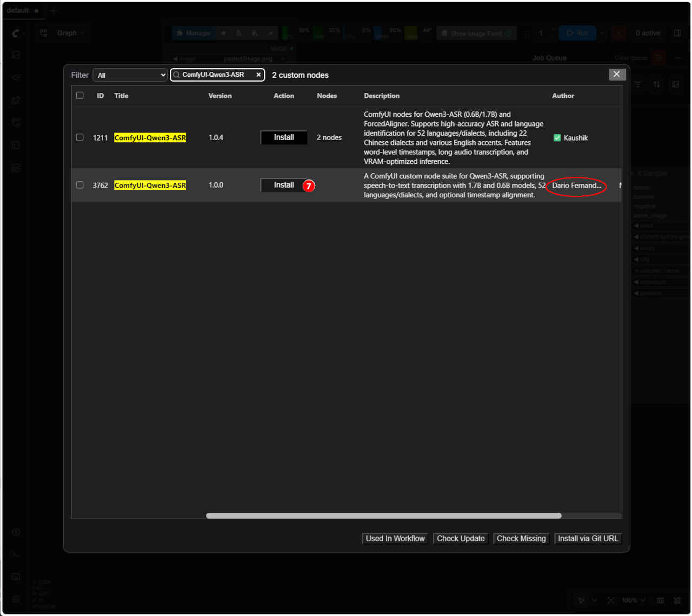Open the Job Queue three-dot more options

tap(677, 57)
